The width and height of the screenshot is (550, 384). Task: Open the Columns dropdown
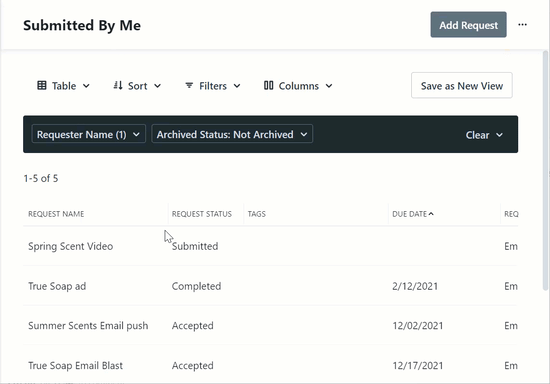[298, 86]
